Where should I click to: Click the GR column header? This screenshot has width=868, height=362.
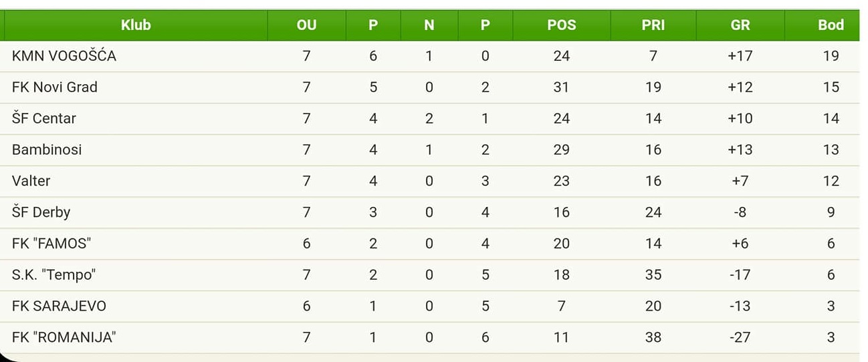pos(740,25)
